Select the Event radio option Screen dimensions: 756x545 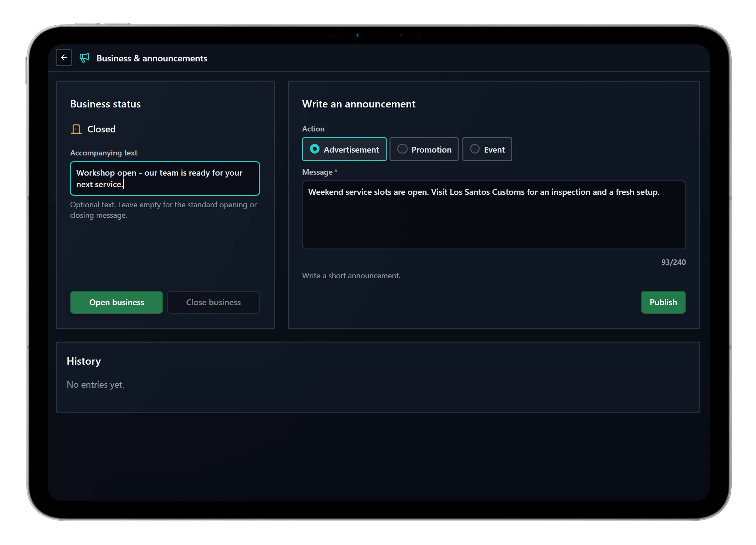pos(487,149)
